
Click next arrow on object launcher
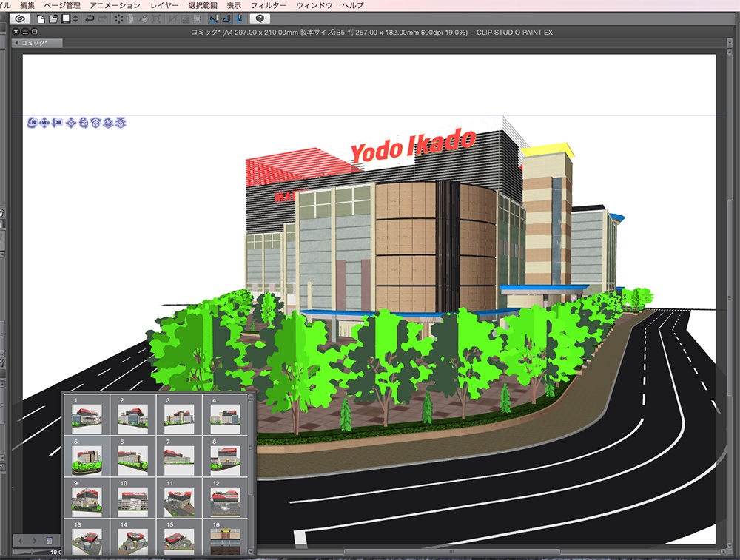point(34,541)
